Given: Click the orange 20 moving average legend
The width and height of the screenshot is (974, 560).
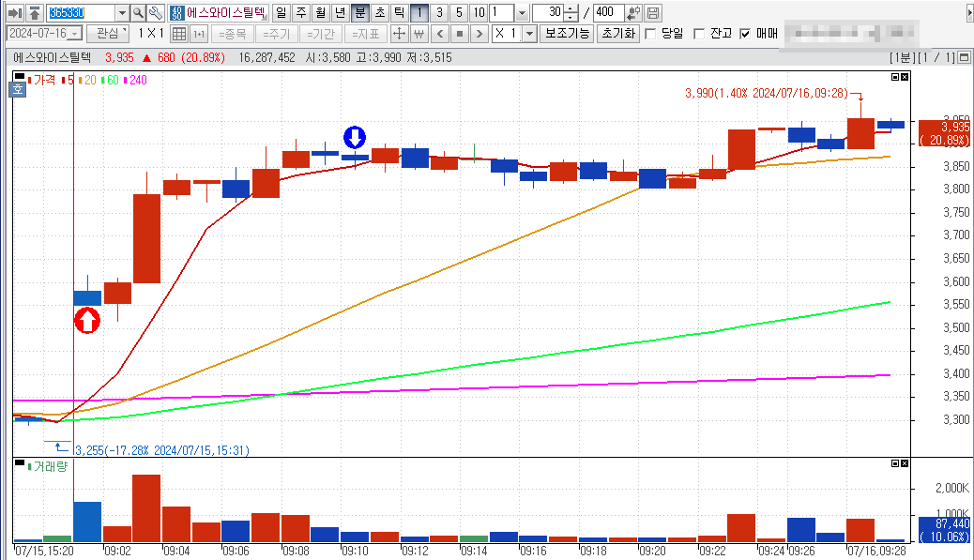Looking at the screenshot, I should tap(87, 80).
